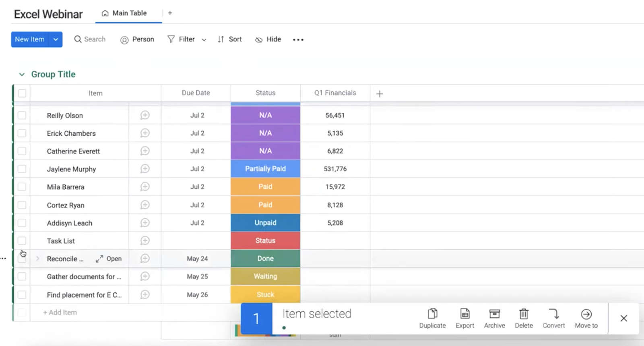Image resolution: width=644 pixels, height=346 pixels.
Task: Open conversation for Mila Barrera
Action: coord(145,187)
